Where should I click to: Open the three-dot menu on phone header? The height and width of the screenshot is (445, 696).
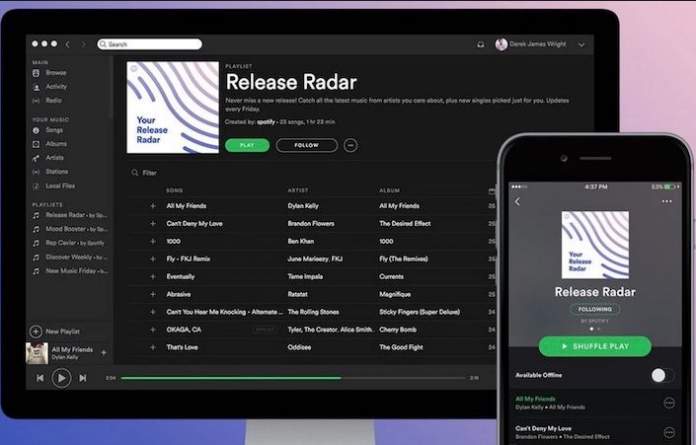click(x=667, y=201)
